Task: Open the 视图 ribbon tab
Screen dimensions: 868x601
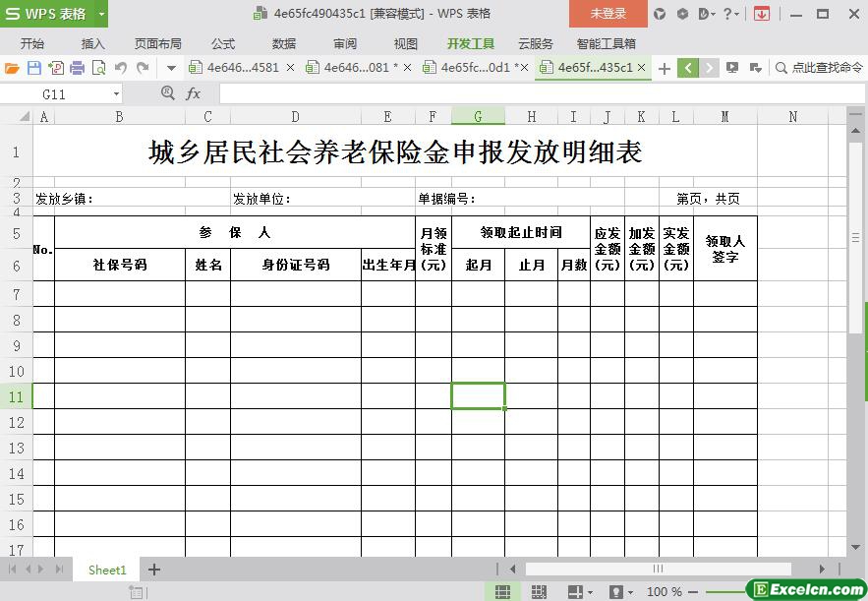Action: tap(405, 43)
